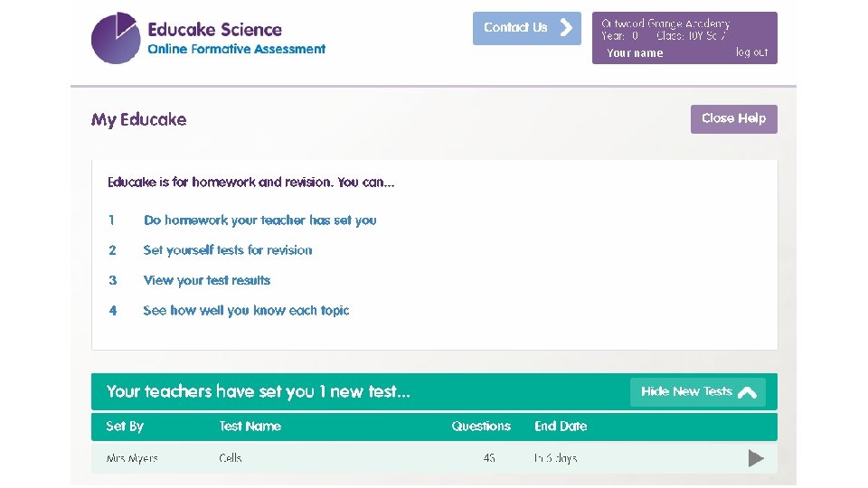
Task: Click Mrs Myers in the test row
Action: pyautogui.click(x=132, y=458)
